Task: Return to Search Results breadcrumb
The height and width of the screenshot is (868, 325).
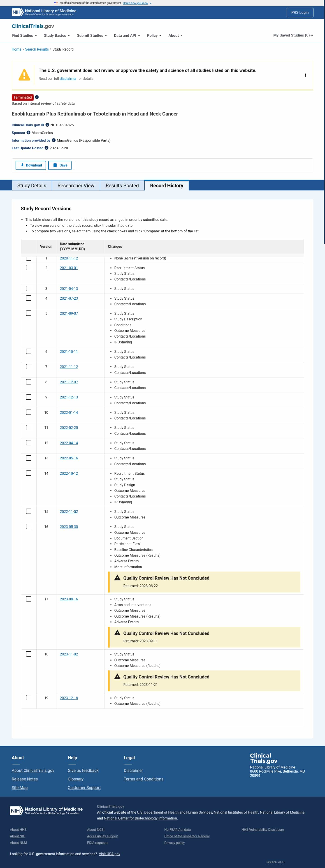Action: (x=37, y=49)
